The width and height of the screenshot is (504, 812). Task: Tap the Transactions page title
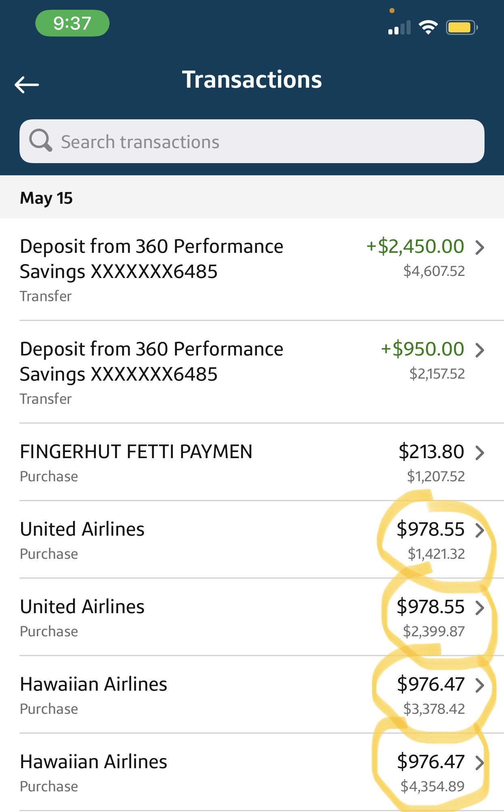tap(252, 80)
